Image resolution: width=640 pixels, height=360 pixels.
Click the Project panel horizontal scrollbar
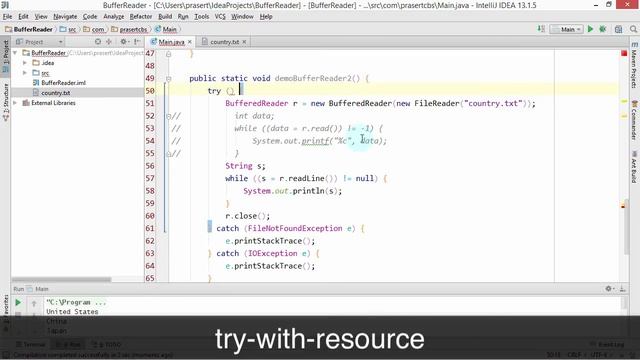pyautogui.click(x=61, y=280)
